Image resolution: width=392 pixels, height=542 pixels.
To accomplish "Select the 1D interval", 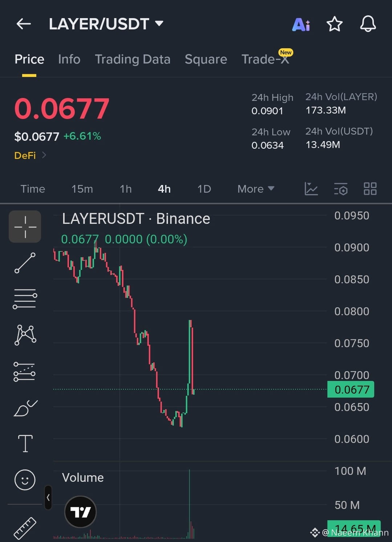I will 204,189.
